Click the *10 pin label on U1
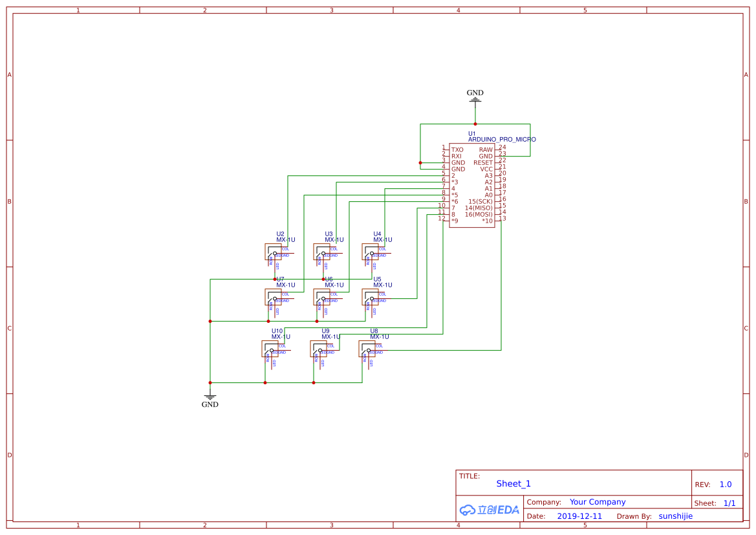The height and width of the screenshot is (535, 756). 488,221
